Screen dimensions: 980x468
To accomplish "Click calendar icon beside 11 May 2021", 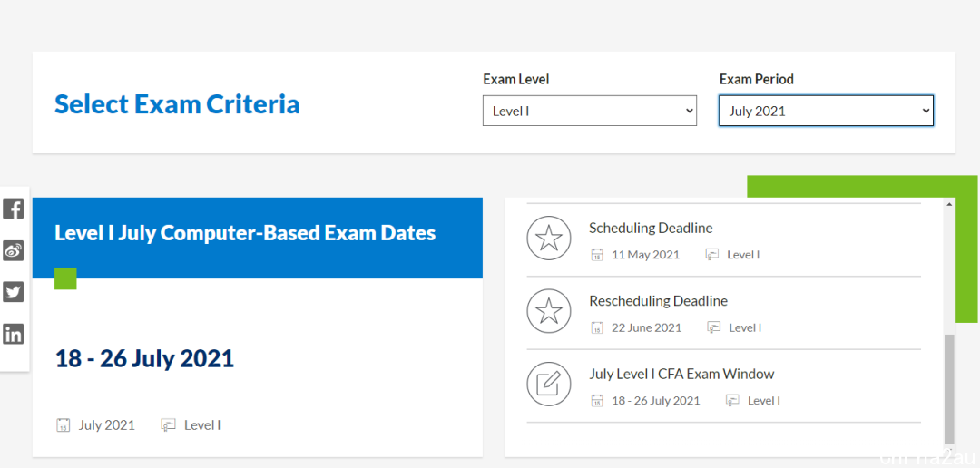I will pyautogui.click(x=597, y=255).
